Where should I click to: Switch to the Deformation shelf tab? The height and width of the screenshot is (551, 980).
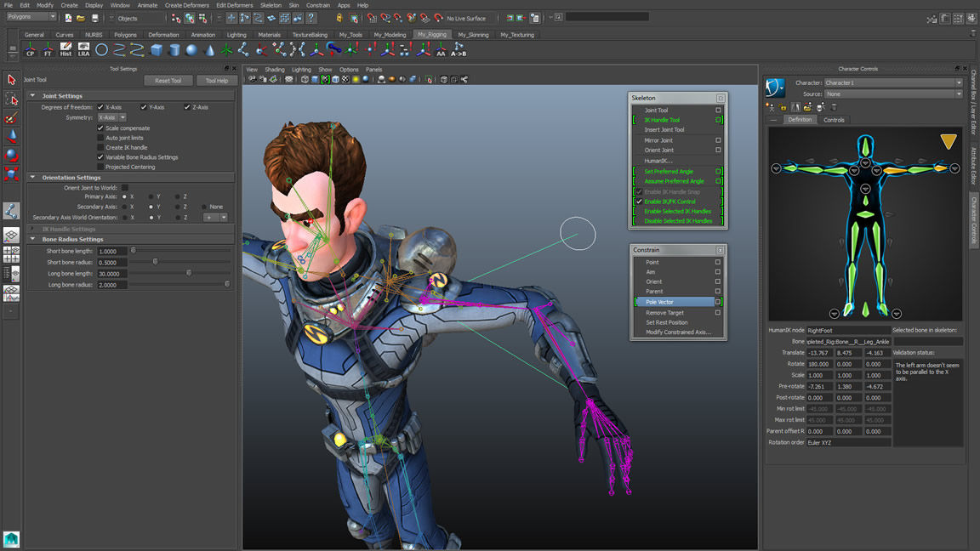[x=163, y=35]
